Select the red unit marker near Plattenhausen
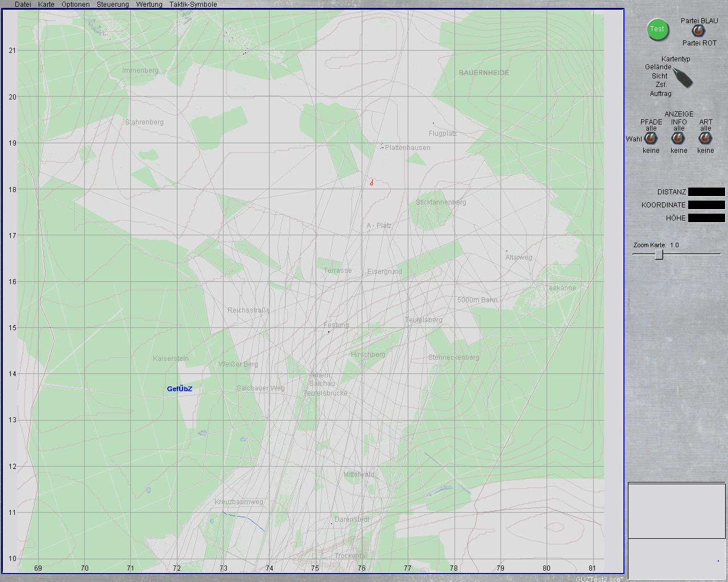Screen dimensions: 728x582 (x=371, y=182)
